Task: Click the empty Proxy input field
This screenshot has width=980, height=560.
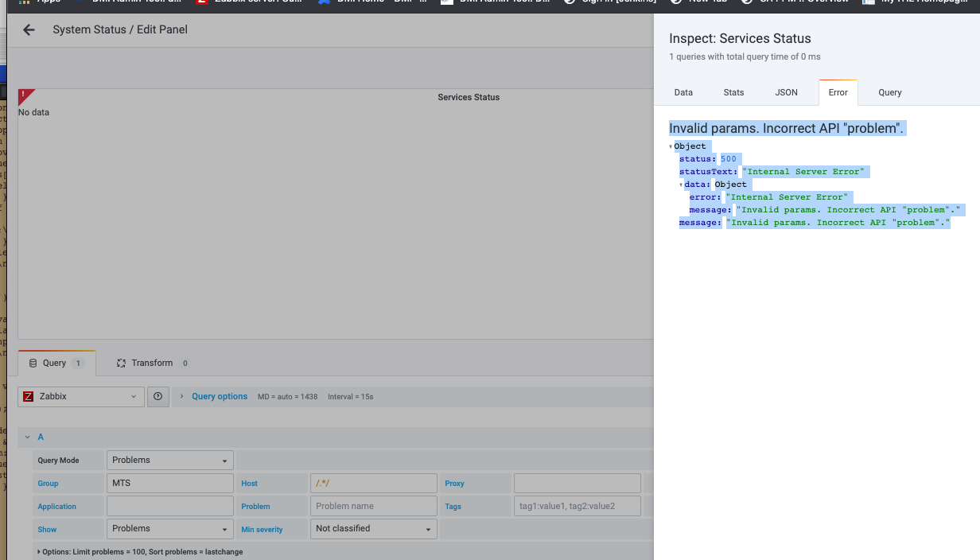Action: (x=577, y=483)
